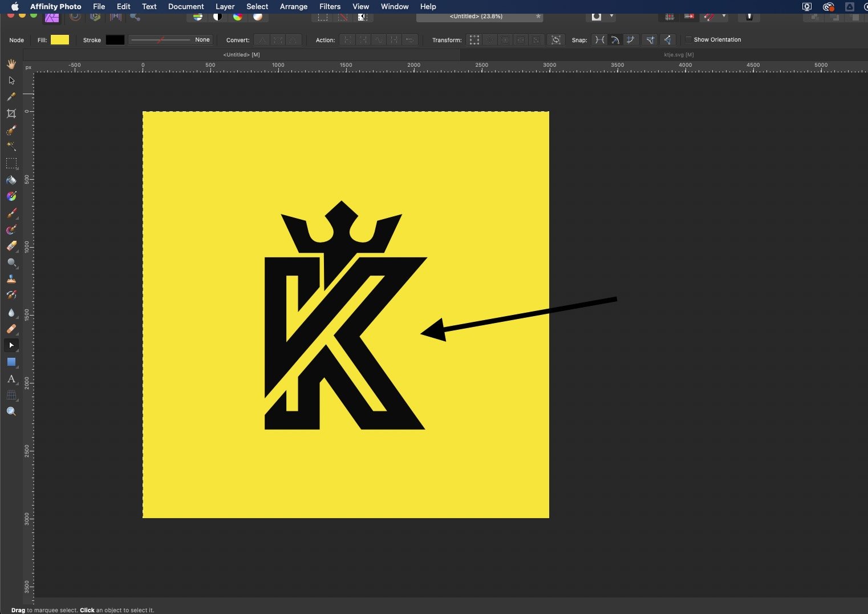This screenshot has width=868, height=614.
Task: Toggle Align handle positions snap icon
Action: pyautogui.click(x=650, y=40)
